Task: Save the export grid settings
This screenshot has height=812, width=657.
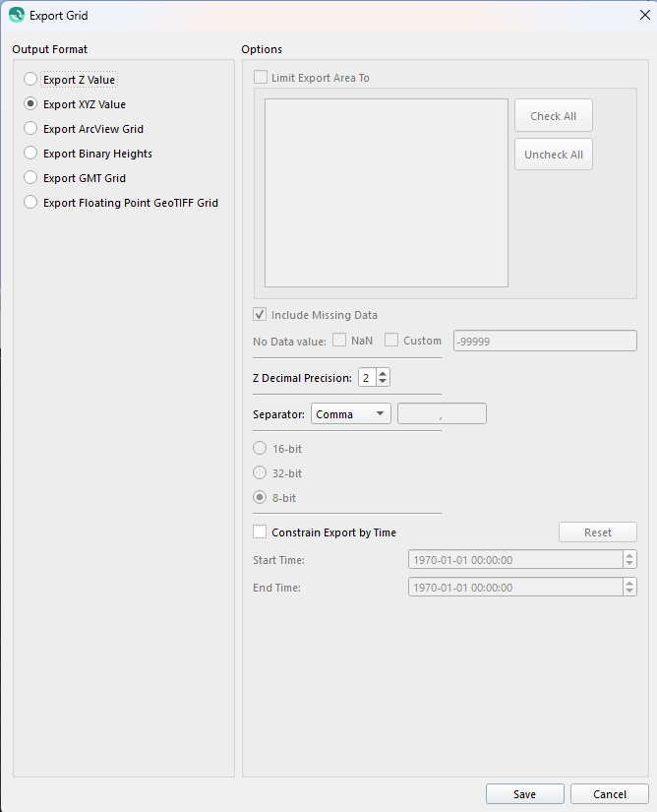Action: (524, 794)
